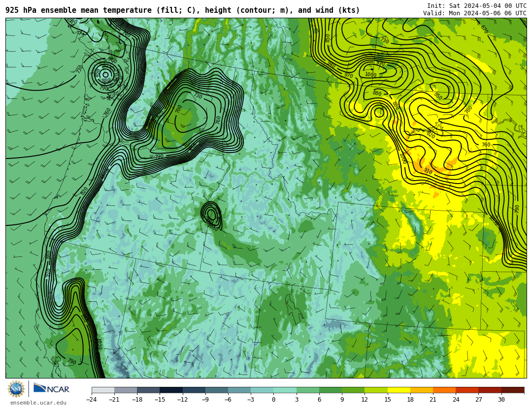
Task: Click the colorbar swatch above 30
Action: [x=513, y=390]
